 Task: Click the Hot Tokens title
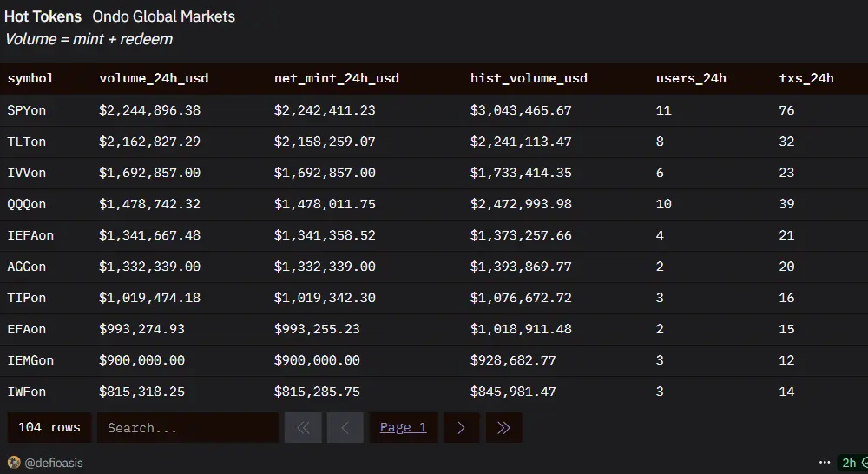(43, 16)
